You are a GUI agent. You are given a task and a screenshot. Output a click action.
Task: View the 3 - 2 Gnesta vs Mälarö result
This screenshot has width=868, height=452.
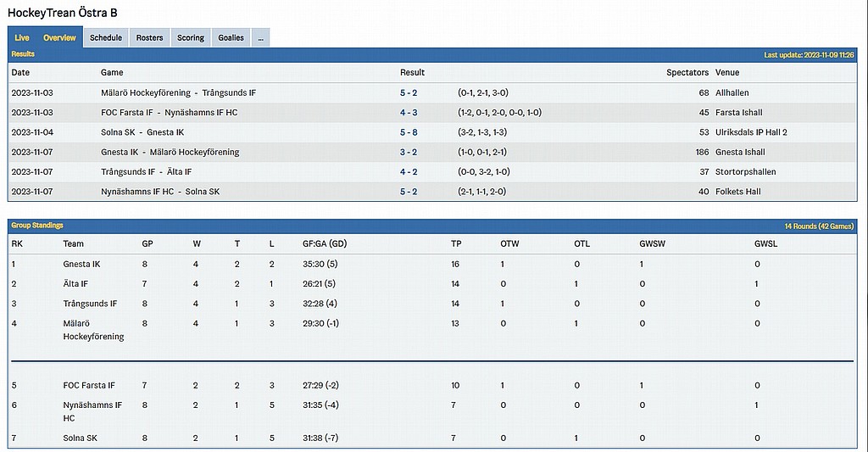(x=409, y=153)
